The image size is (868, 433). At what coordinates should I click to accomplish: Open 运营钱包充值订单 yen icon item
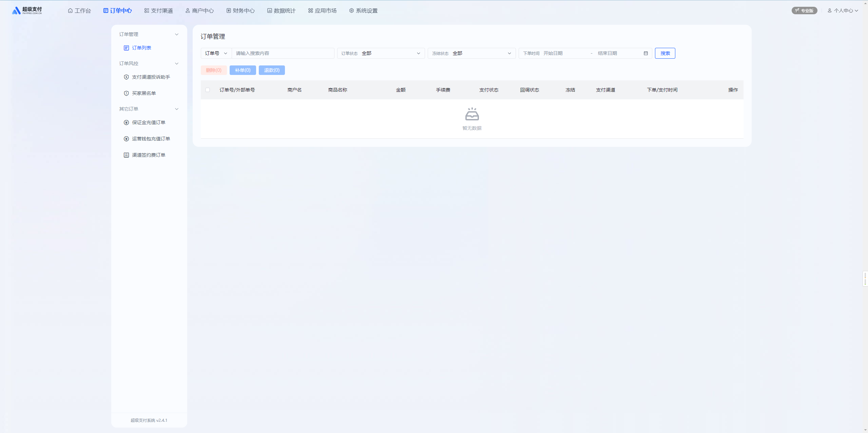coord(126,139)
